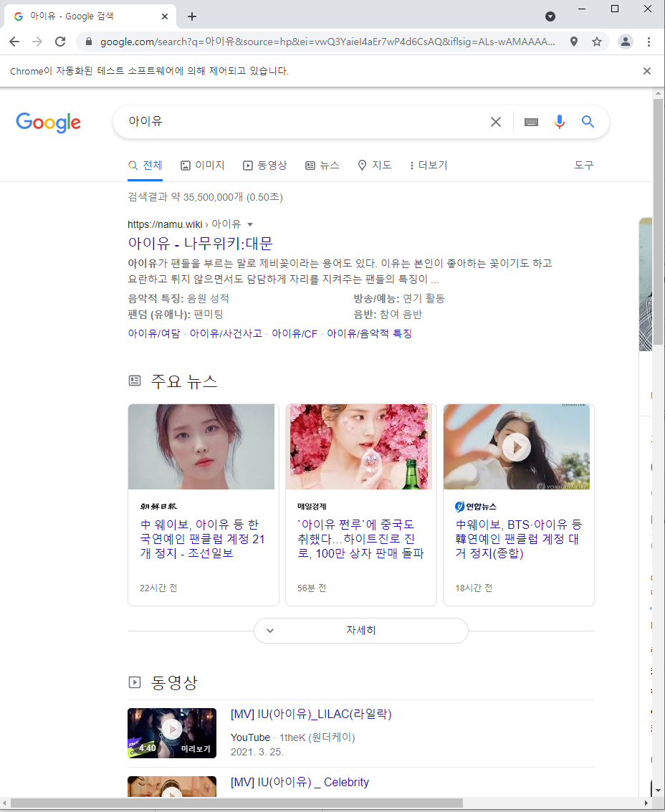Click the 음원 성적 text
Screen dimensions: 665x812
point(208,298)
